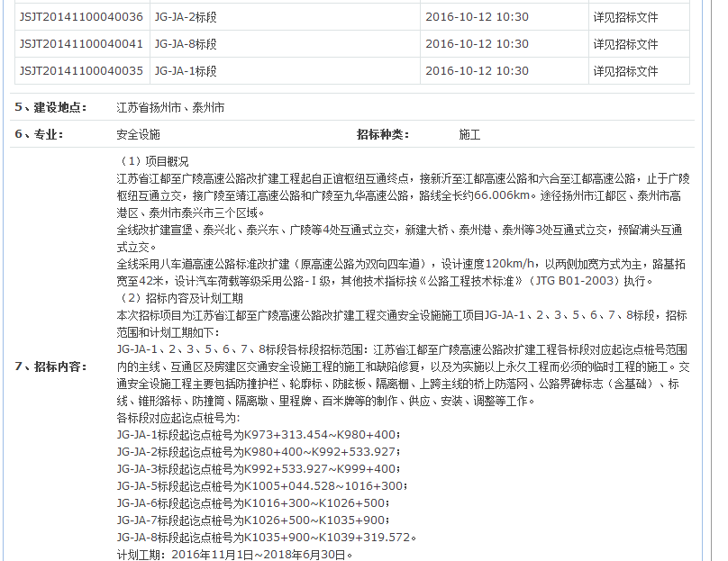Open 详见招标文件 in the JG-JA-1标段 row

point(625,71)
